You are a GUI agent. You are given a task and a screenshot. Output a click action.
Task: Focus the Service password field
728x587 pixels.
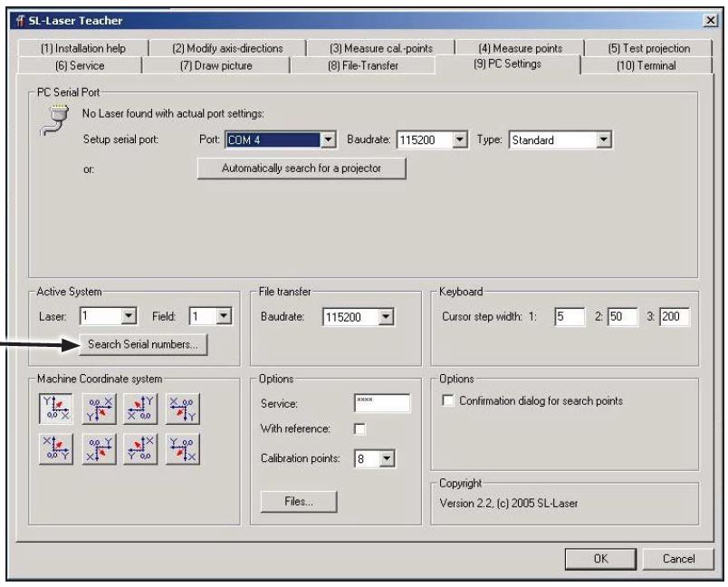pyautogui.click(x=382, y=402)
